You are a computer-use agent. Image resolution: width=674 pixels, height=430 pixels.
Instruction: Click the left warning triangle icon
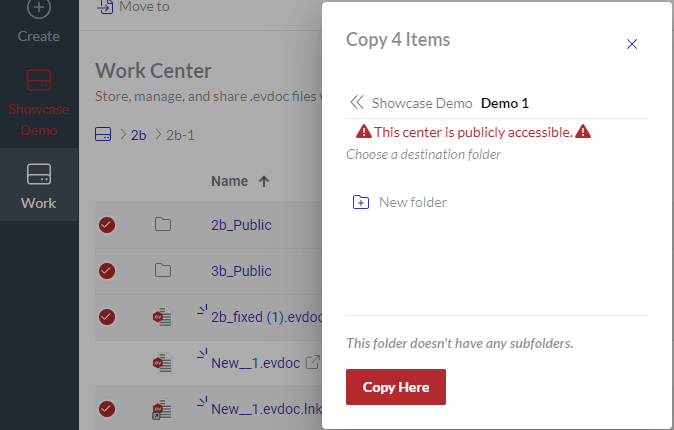pos(364,131)
